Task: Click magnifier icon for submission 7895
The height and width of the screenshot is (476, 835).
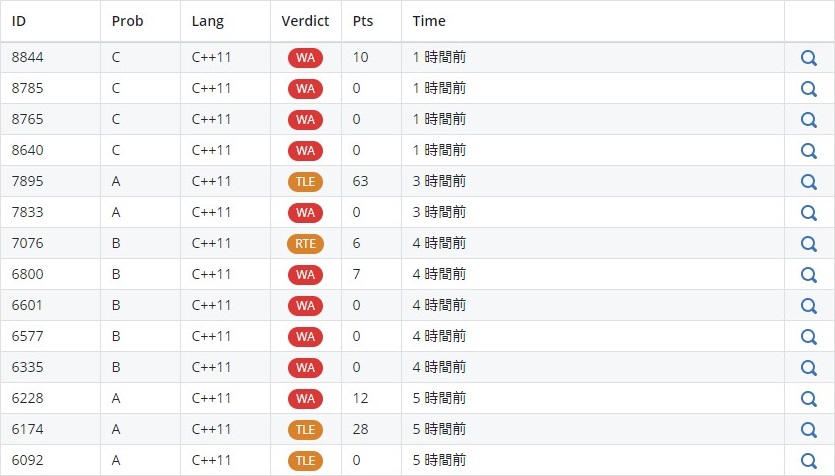Action: [809, 182]
